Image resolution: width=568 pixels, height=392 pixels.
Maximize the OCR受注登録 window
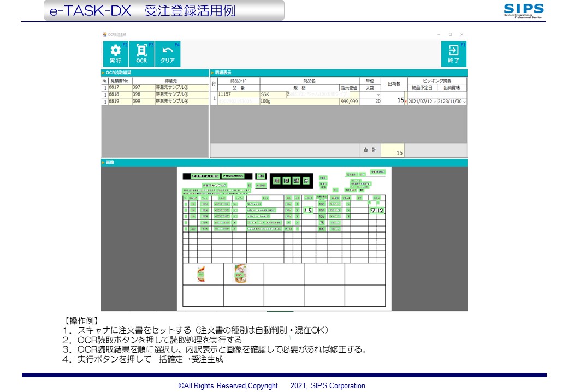[x=450, y=34]
